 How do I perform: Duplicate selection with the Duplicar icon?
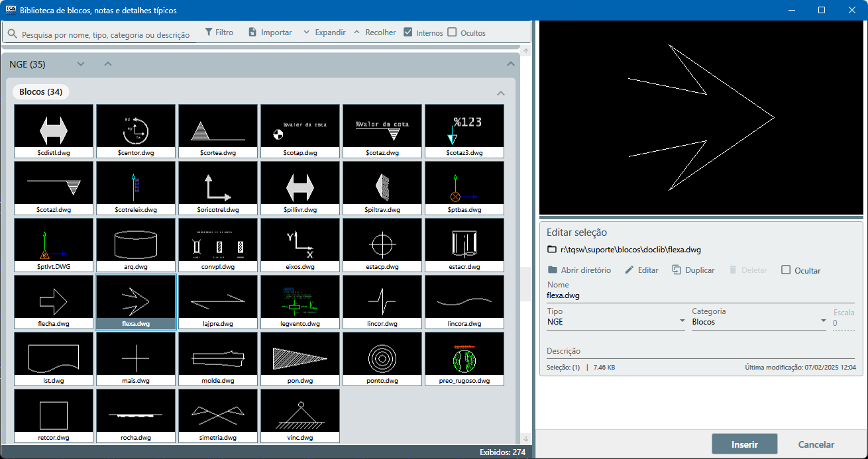tap(677, 270)
